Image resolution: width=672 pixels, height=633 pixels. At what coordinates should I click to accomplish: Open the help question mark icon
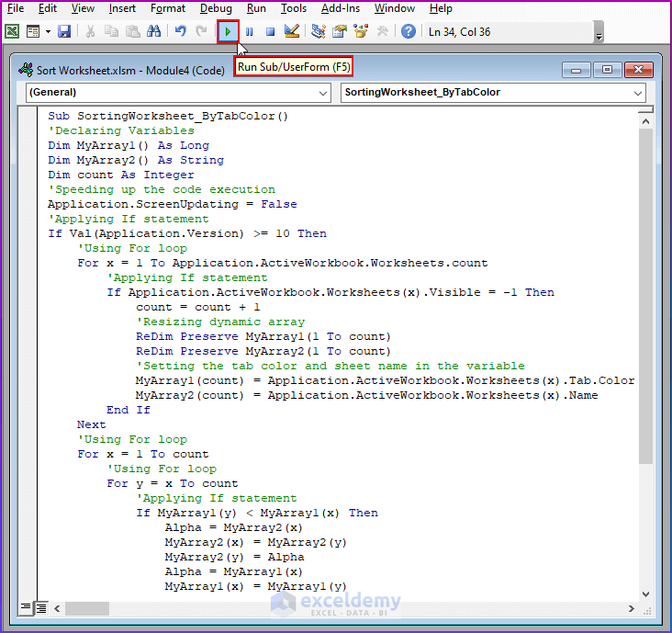[x=409, y=31]
